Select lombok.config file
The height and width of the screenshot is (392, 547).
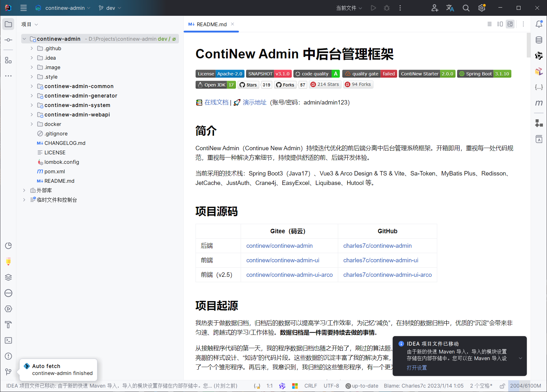(x=62, y=162)
